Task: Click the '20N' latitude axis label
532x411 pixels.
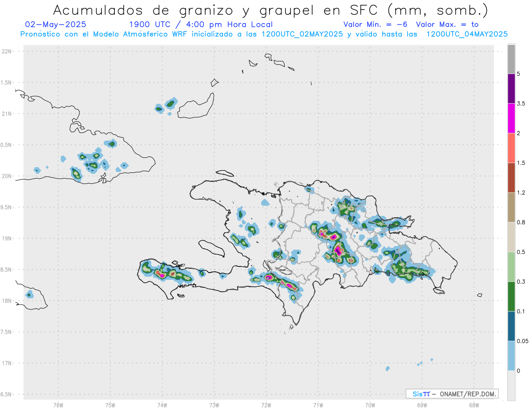Action: coord(7,176)
